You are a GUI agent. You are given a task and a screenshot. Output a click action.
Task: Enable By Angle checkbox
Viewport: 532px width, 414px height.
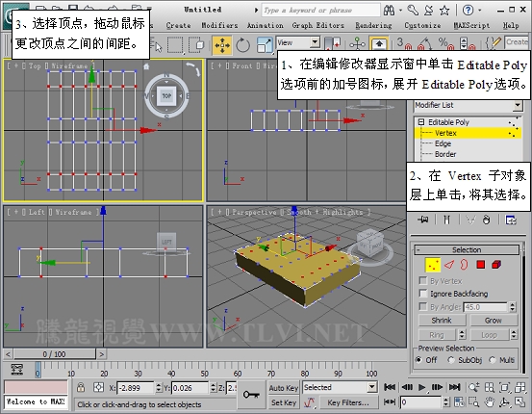pos(423,306)
